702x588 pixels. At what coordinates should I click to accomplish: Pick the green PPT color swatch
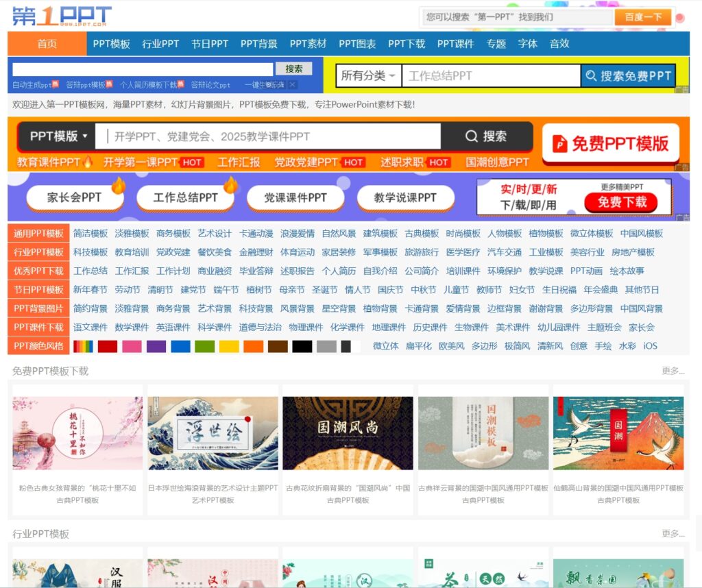click(204, 346)
